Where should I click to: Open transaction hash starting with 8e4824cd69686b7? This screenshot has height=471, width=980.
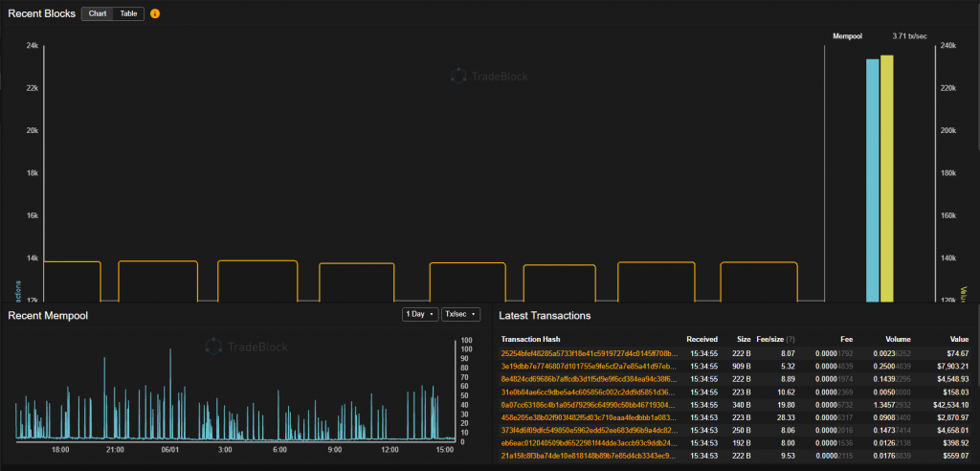589,379
